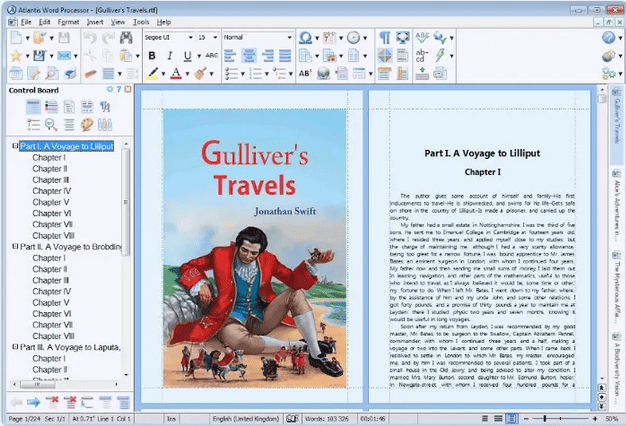Viewport: 626px width, 426px height.
Task: Open the Insert menu
Action: click(x=95, y=22)
